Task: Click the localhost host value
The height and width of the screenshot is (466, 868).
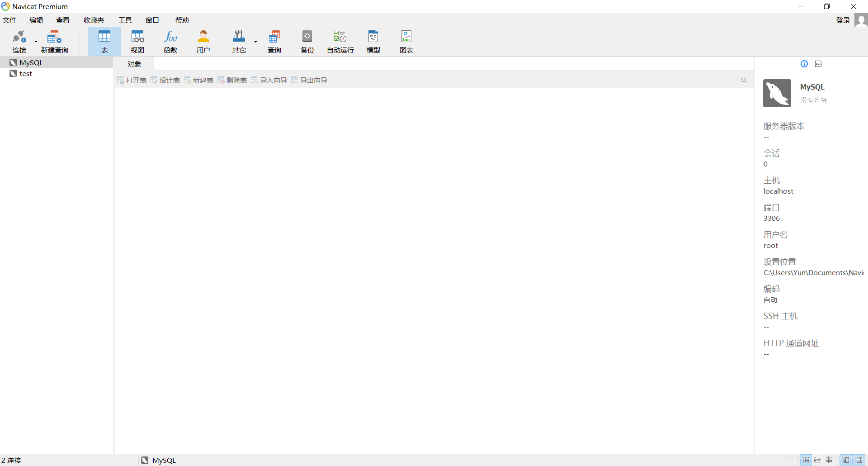Action: click(778, 191)
